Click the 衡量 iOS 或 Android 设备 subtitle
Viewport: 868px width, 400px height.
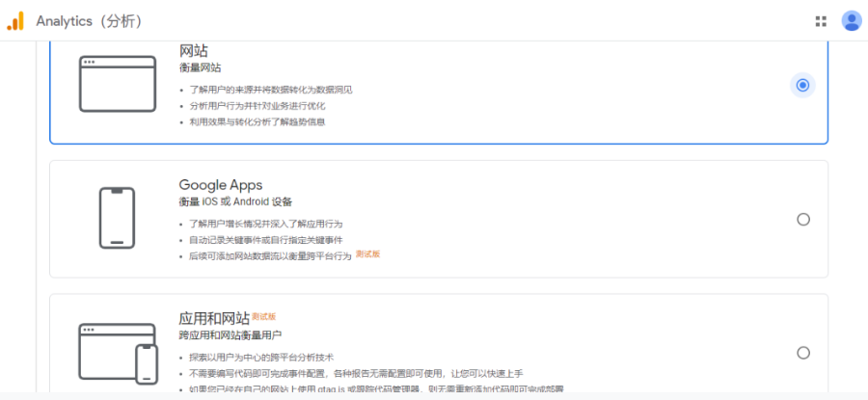coord(235,202)
